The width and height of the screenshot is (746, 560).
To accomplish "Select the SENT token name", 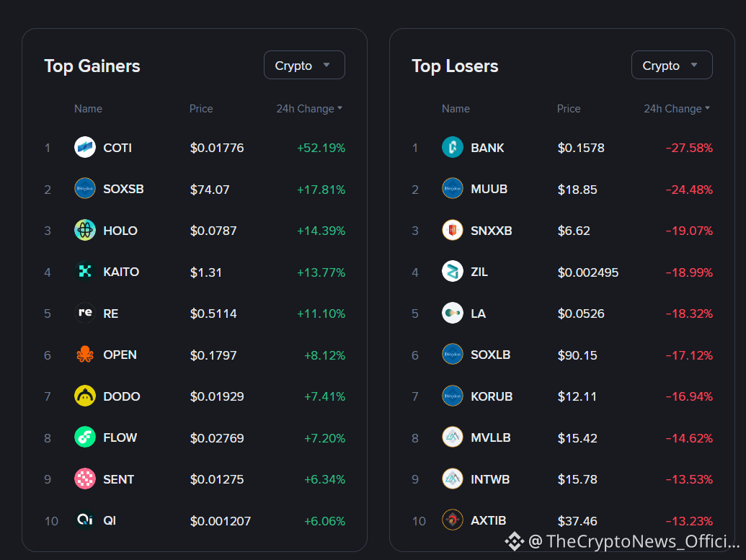I will tap(119, 479).
